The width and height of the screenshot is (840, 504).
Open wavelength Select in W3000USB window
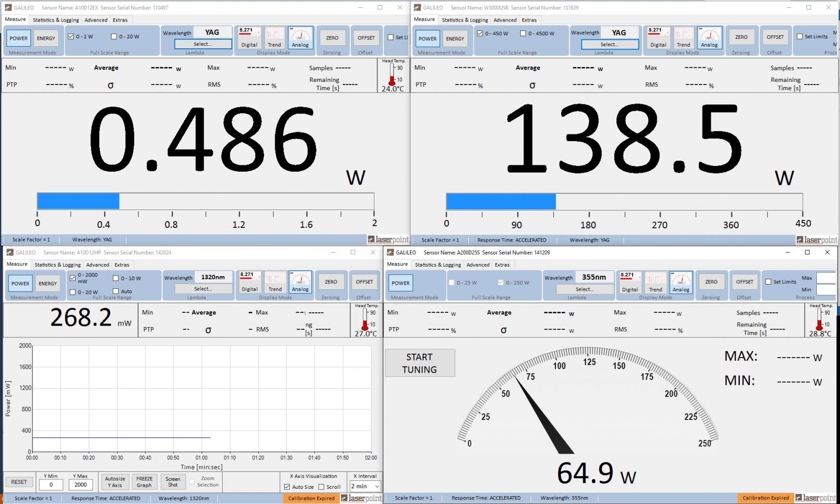(610, 45)
